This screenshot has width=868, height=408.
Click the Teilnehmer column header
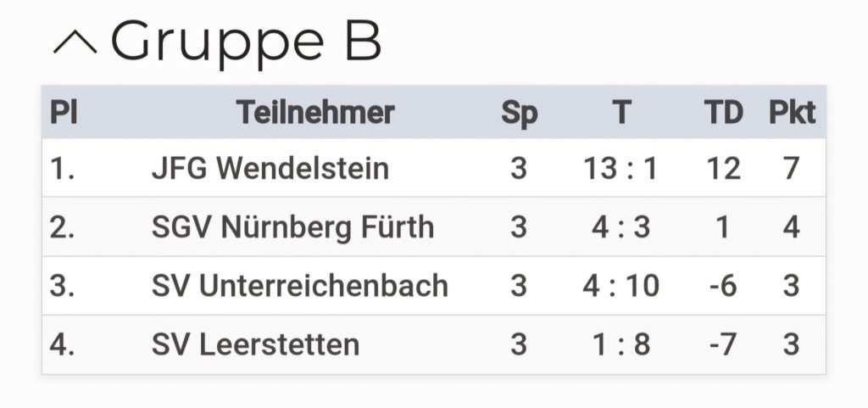(315, 113)
